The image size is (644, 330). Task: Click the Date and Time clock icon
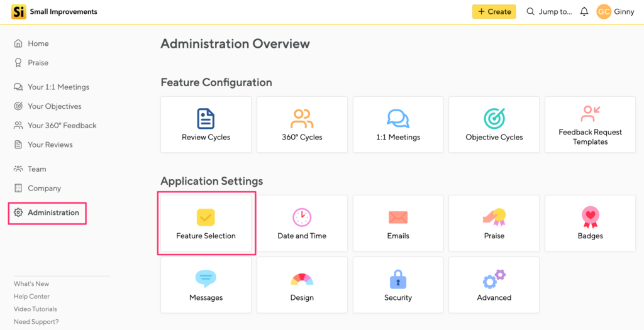point(302,217)
